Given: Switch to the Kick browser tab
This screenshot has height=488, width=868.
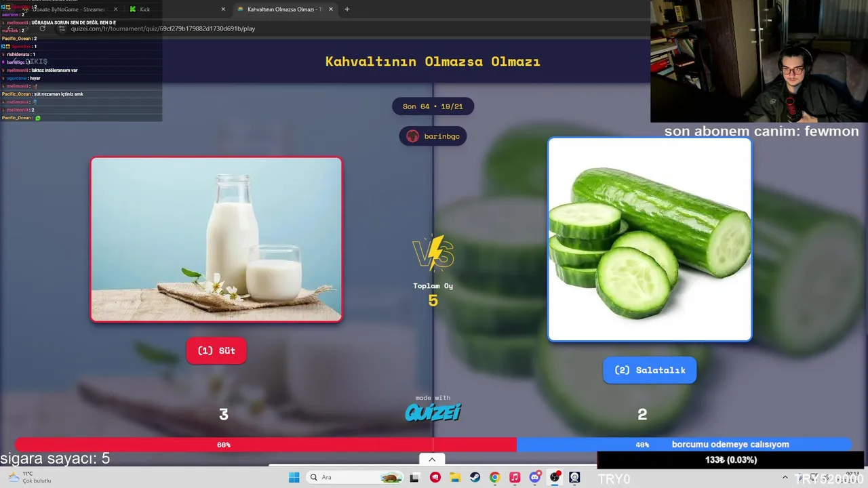Looking at the screenshot, I should pos(176,9).
